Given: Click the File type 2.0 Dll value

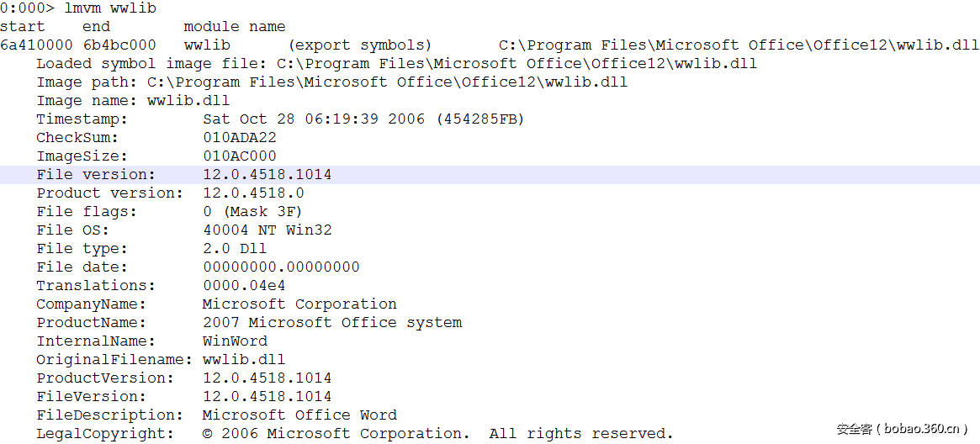Looking at the screenshot, I should pyautogui.click(x=235, y=249).
